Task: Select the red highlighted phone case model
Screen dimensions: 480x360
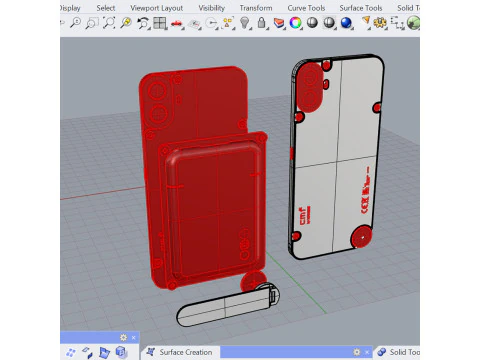Action: [x=203, y=178]
